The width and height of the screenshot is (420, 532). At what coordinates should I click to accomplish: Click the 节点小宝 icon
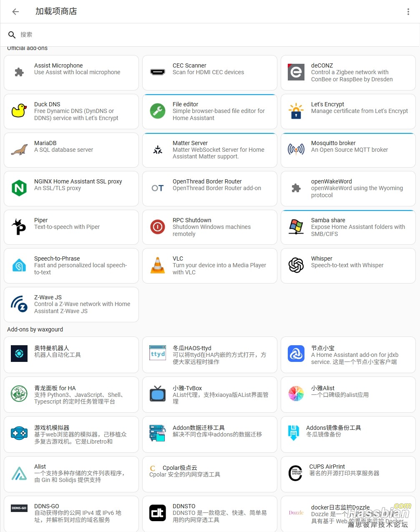click(296, 354)
